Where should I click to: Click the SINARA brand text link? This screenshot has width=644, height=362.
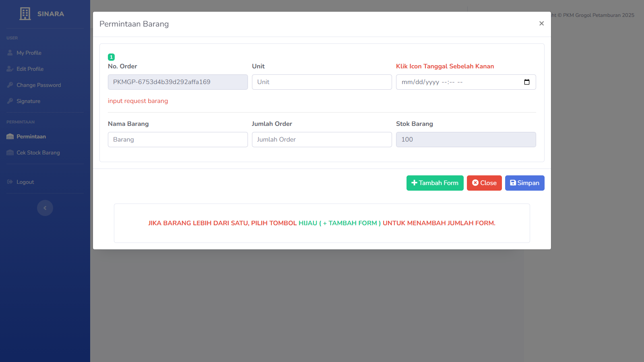coord(51,14)
